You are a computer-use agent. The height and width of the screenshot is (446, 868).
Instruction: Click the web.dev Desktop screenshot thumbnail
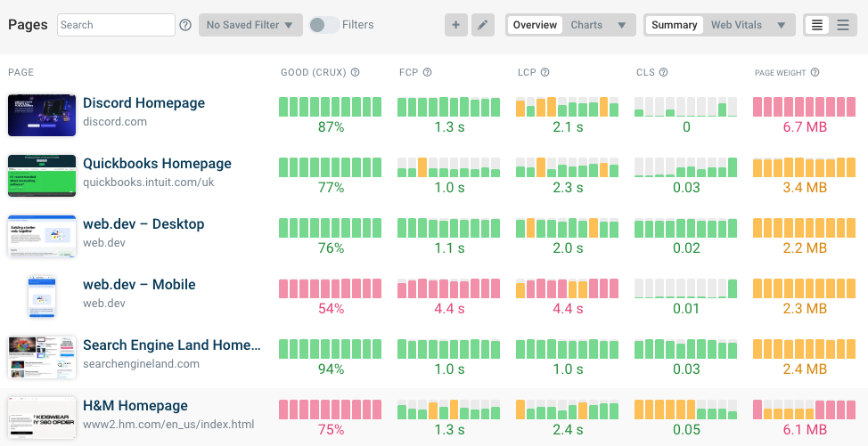42,236
